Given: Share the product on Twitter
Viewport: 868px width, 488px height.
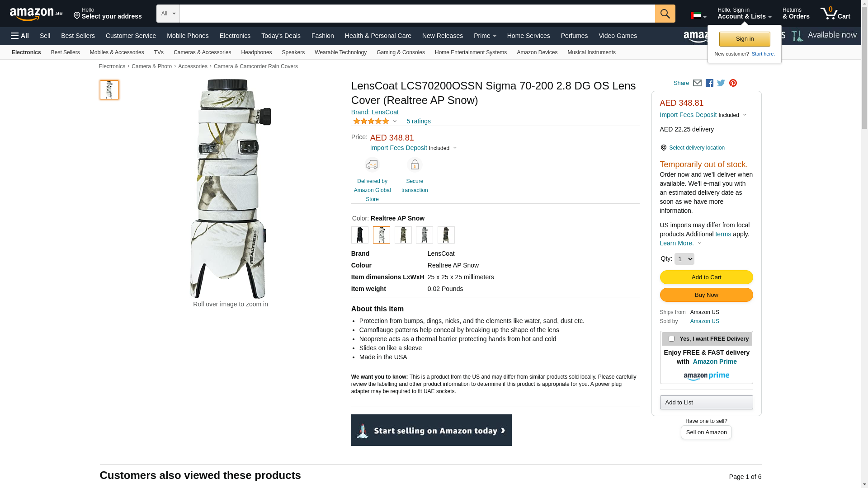Looking at the screenshot, I should 721,83.
